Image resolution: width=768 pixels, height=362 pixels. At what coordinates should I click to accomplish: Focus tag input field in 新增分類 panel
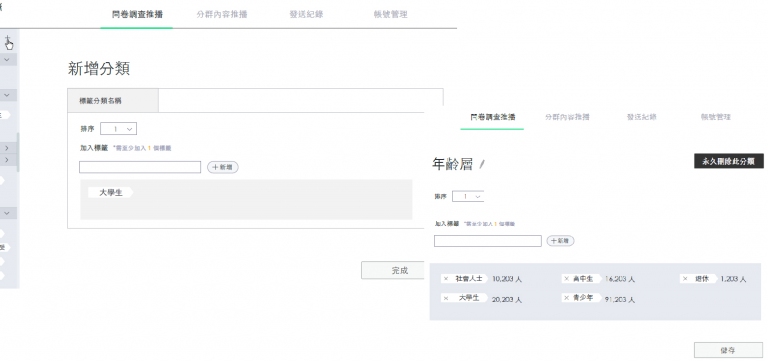pyautogui.click(x=140, y=167)
